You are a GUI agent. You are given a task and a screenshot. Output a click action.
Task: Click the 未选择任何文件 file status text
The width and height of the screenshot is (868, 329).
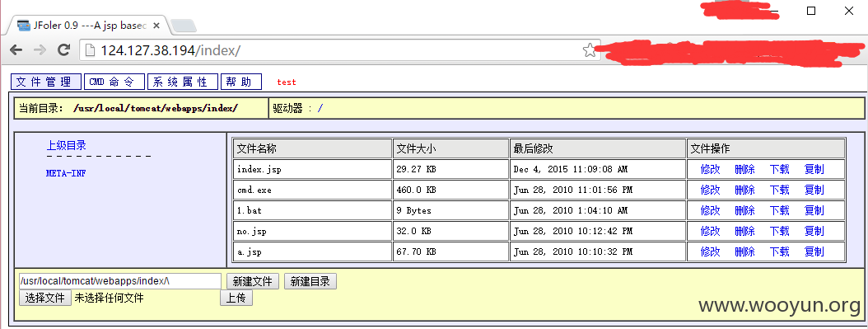point(109,298)
